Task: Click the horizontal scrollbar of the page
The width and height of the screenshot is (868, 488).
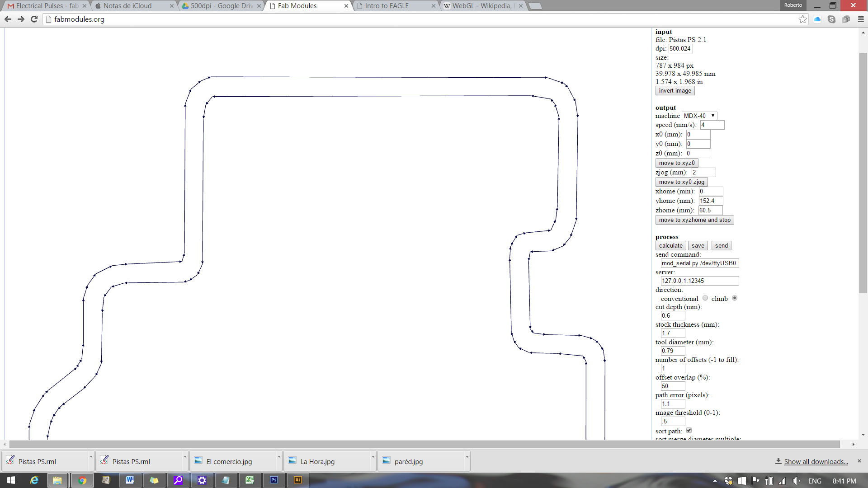Action: pos(425,445)
